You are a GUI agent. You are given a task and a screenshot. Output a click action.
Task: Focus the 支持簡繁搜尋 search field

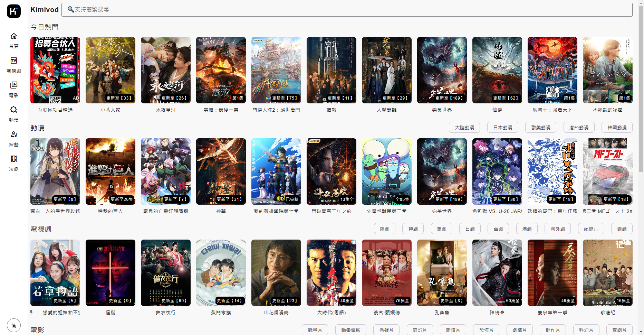pyautogui.click(x=347, y=10)
